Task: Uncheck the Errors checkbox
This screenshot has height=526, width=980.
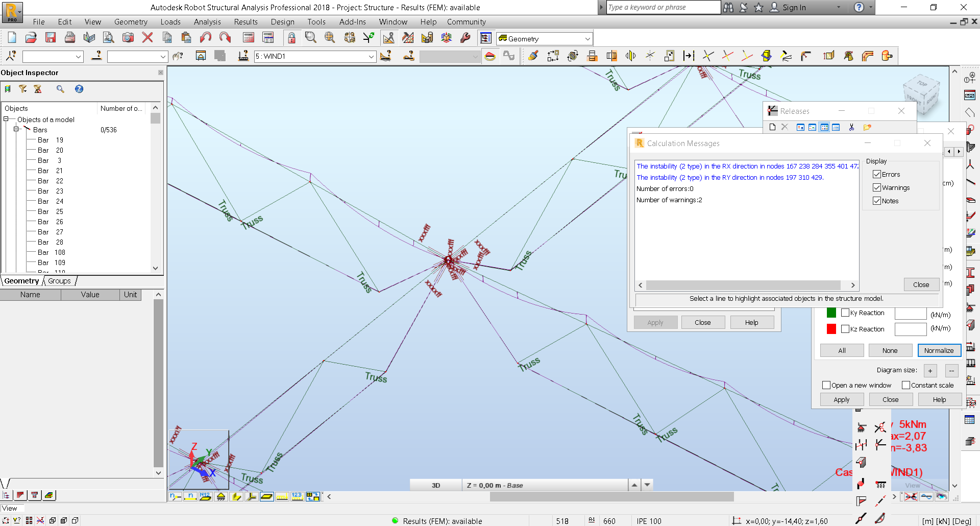Action: coord(877,174)
